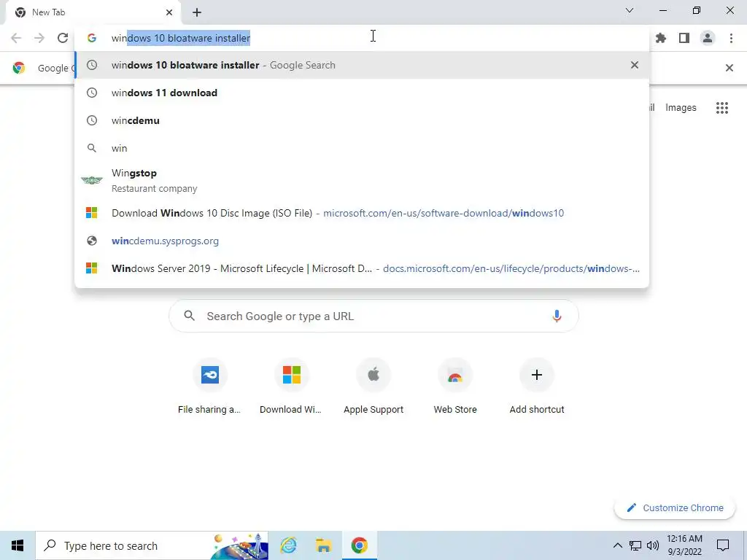Open the File sharing shortcut
The height and width of the screenshot is (560, 747).
[x=209, y=386]
